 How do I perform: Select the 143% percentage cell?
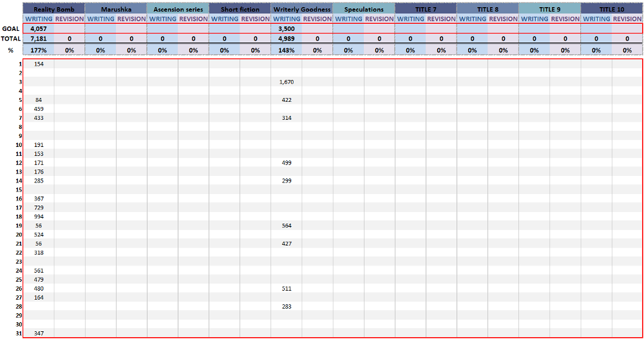[x=287, y=50]
